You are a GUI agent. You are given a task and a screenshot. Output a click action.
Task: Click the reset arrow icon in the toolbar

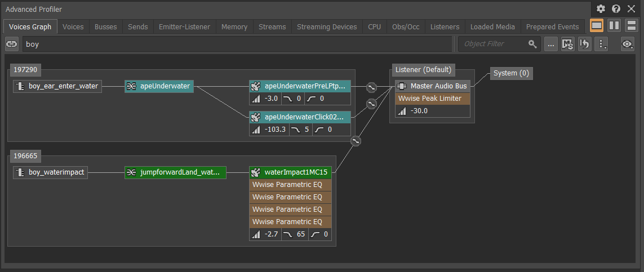[584, 44]
